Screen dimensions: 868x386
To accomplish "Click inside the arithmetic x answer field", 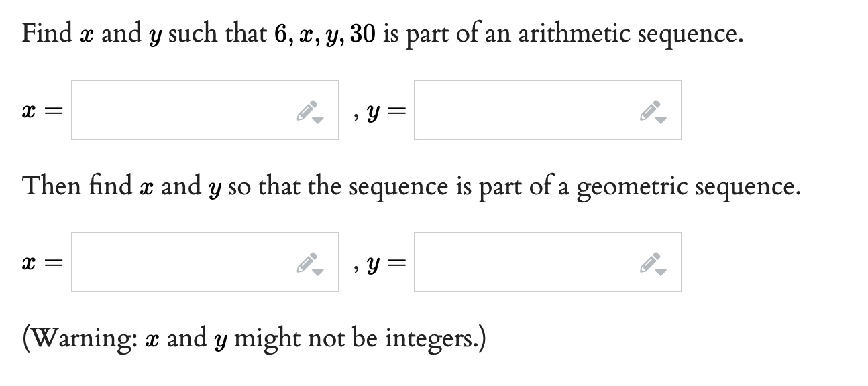I will 181,109.
